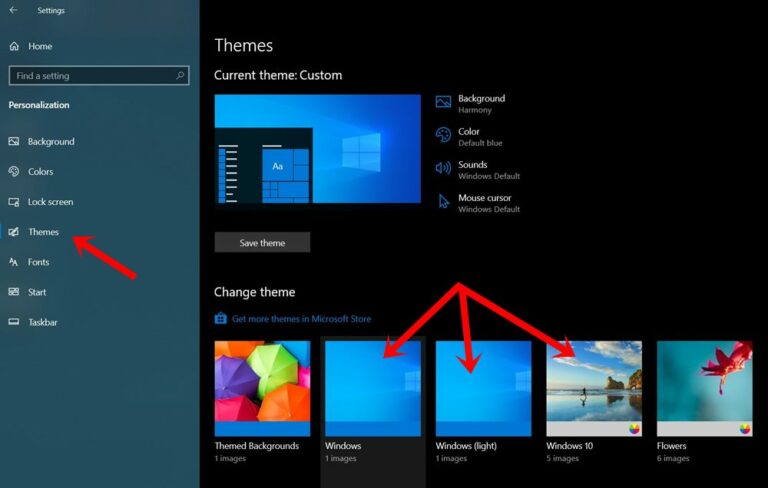Select the Start icon in sidebar

click(x=14, y=292)
